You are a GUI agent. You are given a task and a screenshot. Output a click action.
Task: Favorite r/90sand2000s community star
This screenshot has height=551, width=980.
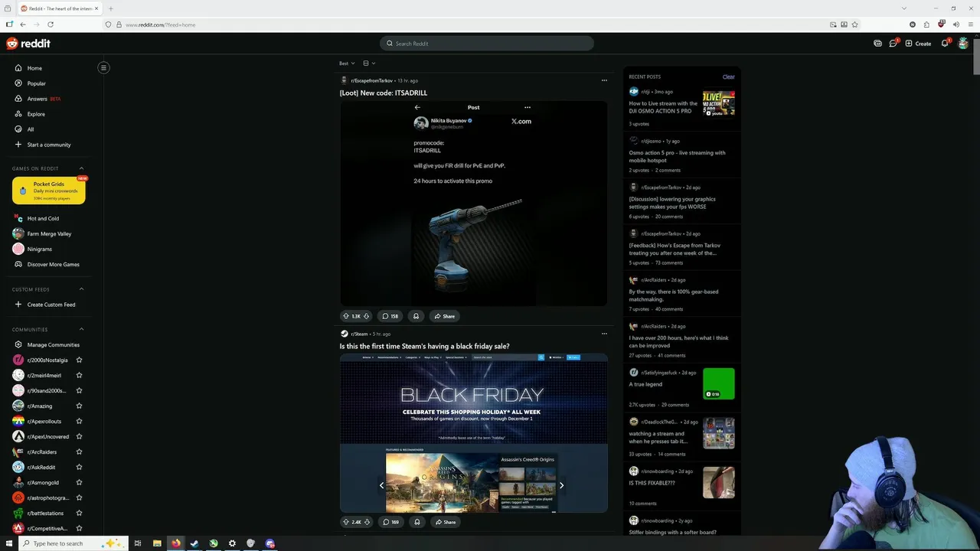click(x=79, y=390)
